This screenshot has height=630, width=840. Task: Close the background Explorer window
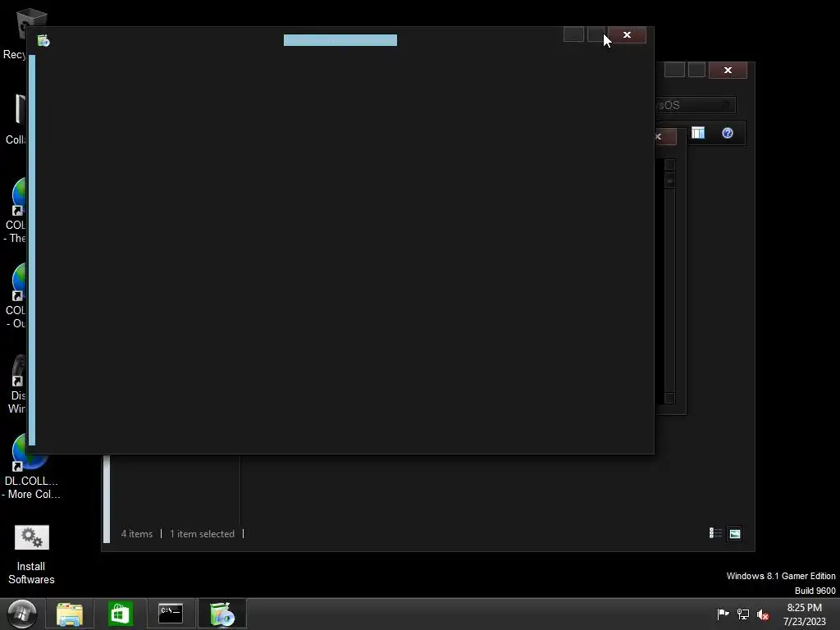pos(728,71)
